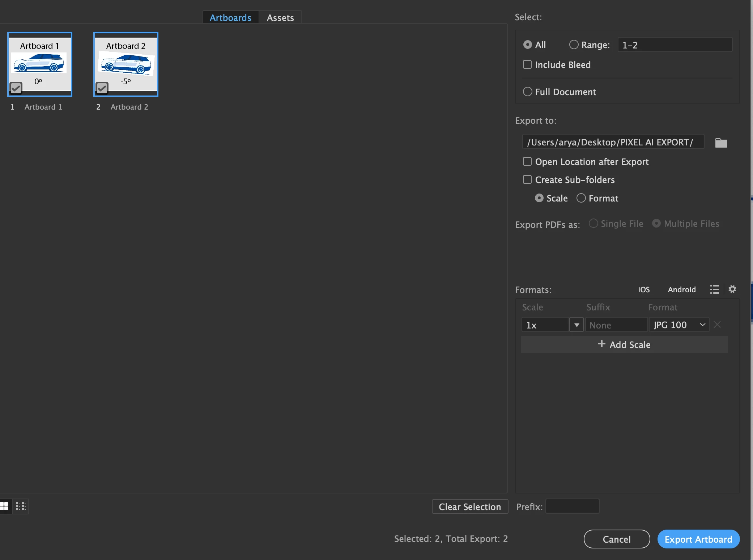Enable Include Bleed checkbox
The height and width of the screenshot is (560, 753).
[527, 65]
